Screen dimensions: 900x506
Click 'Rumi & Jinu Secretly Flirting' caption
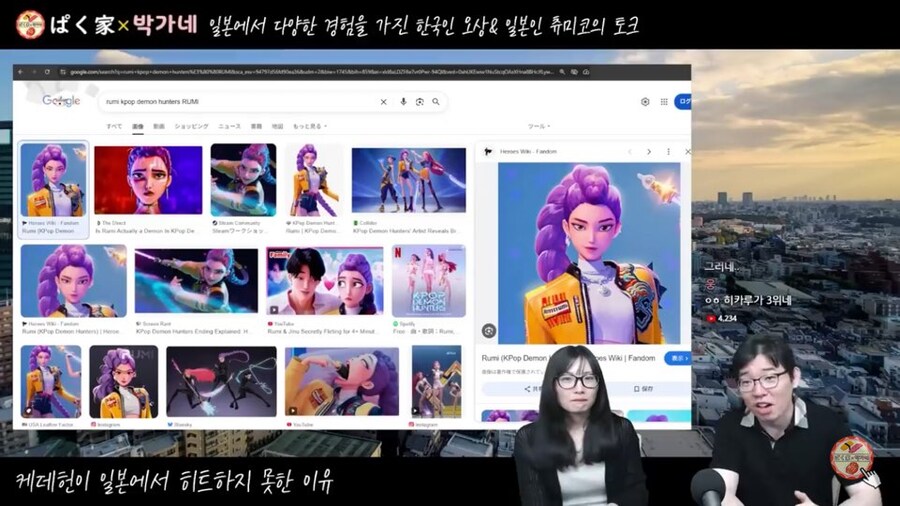(321, 332)
